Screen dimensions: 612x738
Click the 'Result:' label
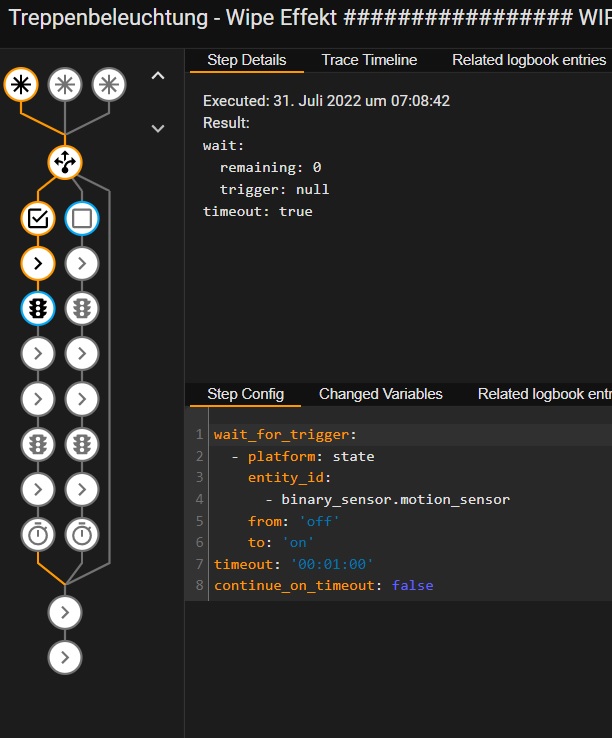click(226, 123)
